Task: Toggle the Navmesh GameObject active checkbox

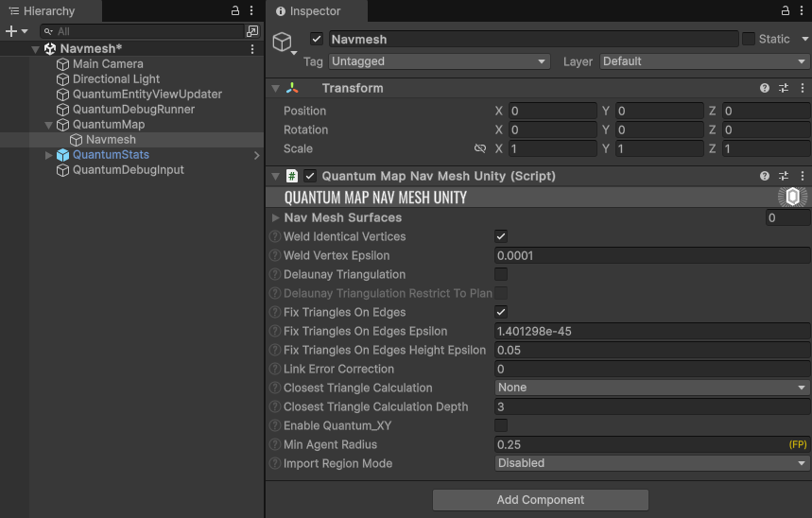Action: (317, 39)
